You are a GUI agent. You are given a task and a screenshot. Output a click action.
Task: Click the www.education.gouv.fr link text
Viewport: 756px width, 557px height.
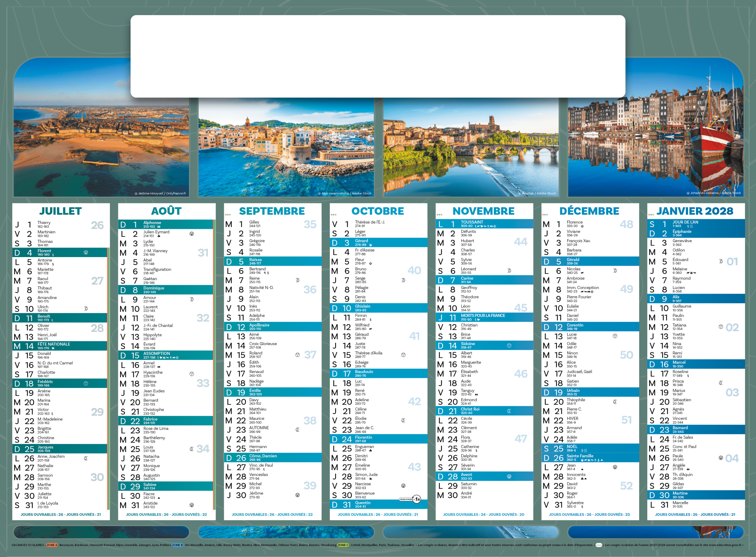(725, 545)
